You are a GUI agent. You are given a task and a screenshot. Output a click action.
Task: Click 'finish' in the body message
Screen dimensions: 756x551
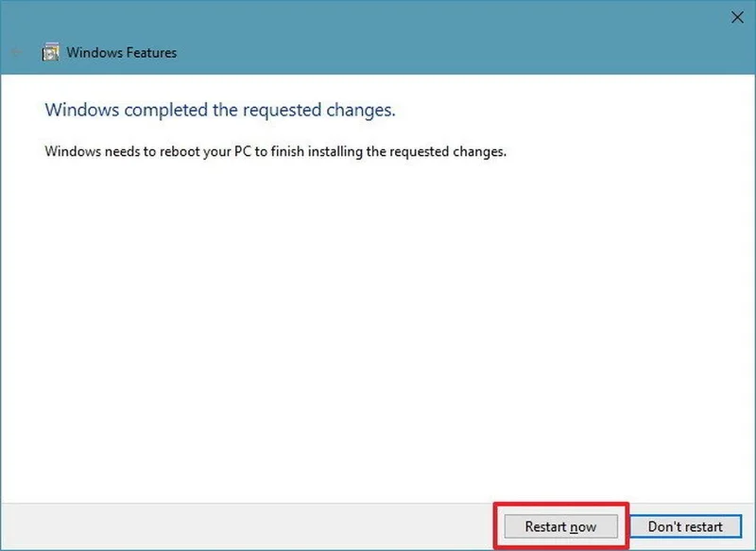coord(287,151)
